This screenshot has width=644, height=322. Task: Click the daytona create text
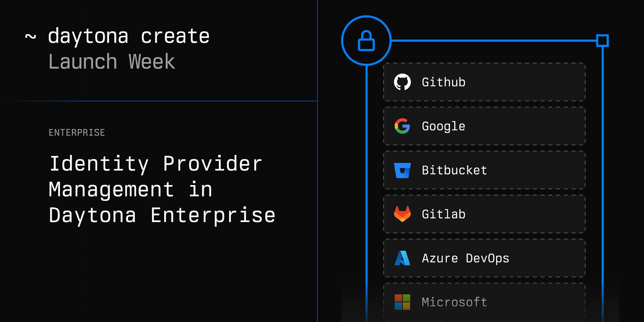point(129,36)
